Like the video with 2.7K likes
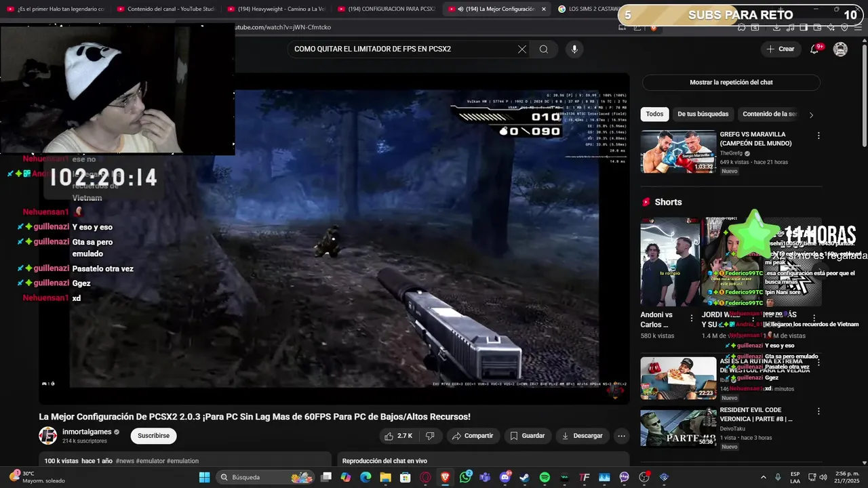Screen dimensions: 868x488 (398, 436)
